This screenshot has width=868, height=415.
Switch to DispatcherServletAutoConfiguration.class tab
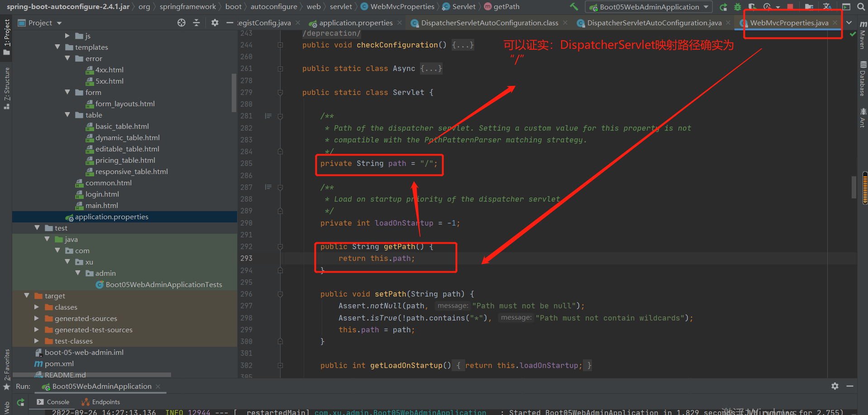[489, 23]
